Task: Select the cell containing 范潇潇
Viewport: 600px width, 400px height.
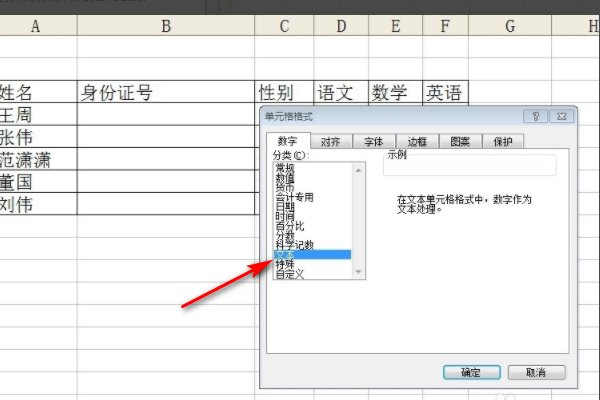Action: pyautogui.click(x=38, y=159)
